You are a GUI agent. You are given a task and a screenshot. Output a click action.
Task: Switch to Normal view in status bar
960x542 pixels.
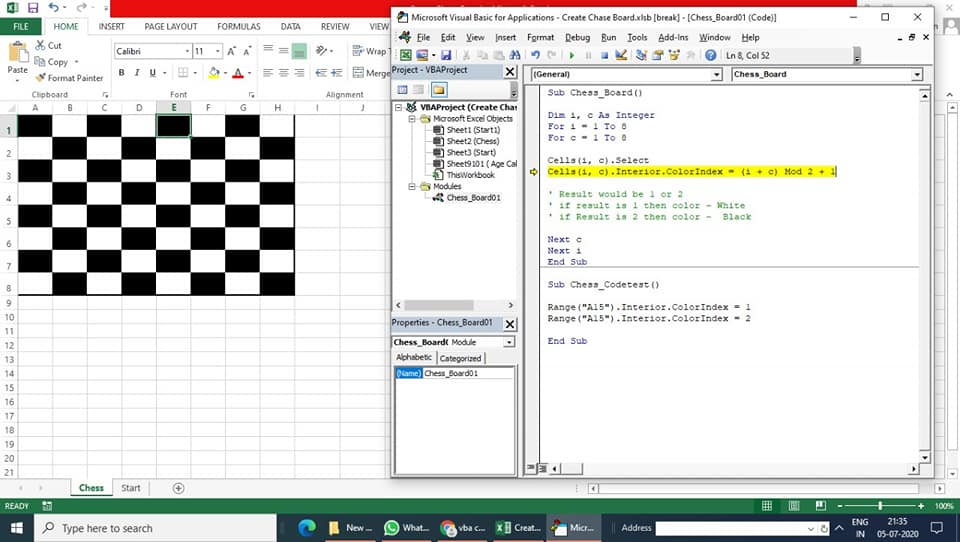tap(767, 506)
